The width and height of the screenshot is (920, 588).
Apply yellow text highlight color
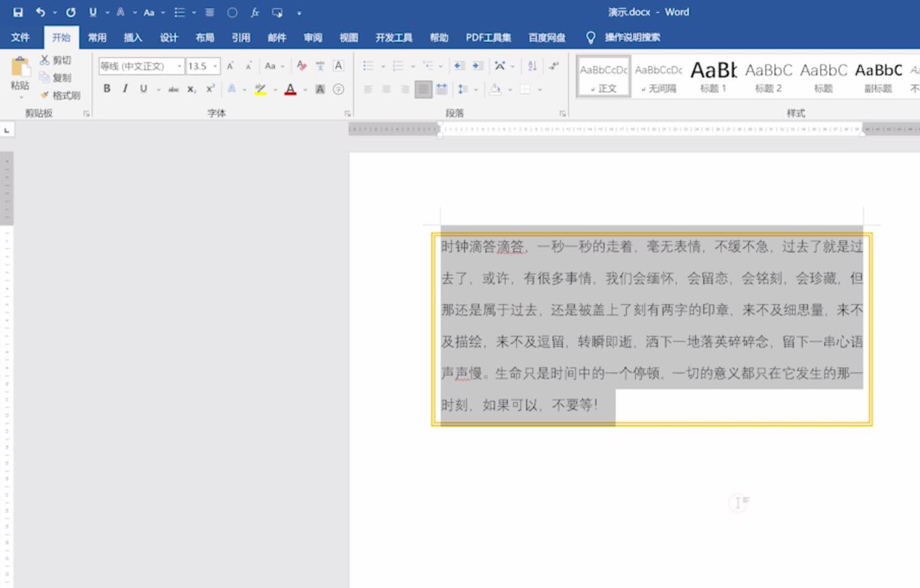261,89
